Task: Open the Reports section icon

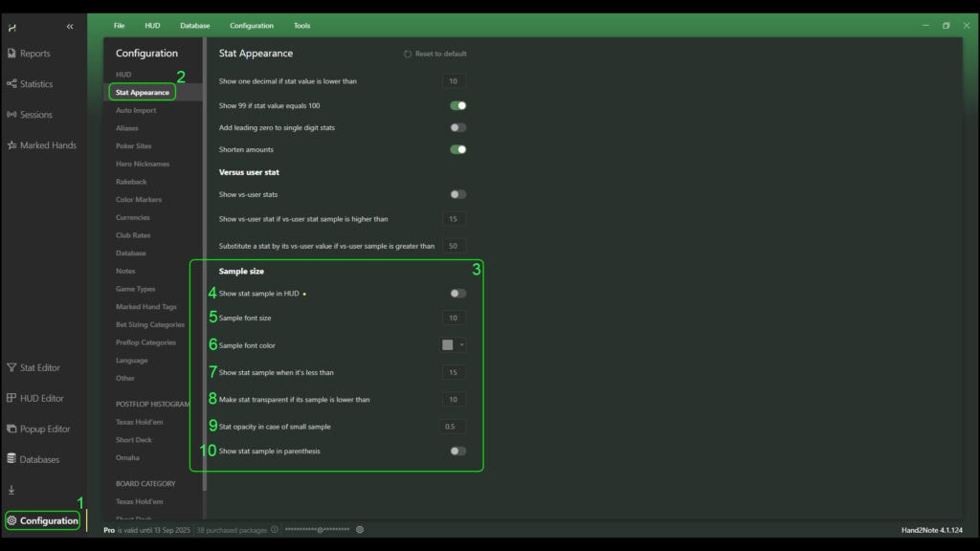Action: pos(11,54)
